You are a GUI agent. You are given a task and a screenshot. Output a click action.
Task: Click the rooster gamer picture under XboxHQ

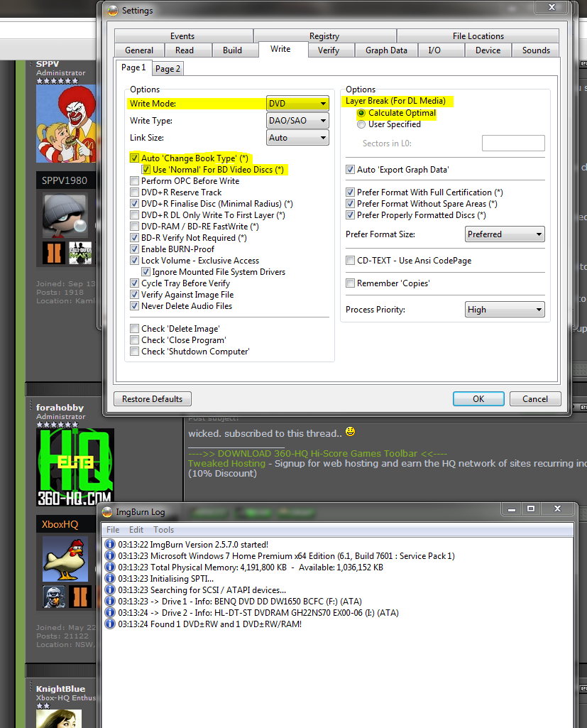pos(65,559)
